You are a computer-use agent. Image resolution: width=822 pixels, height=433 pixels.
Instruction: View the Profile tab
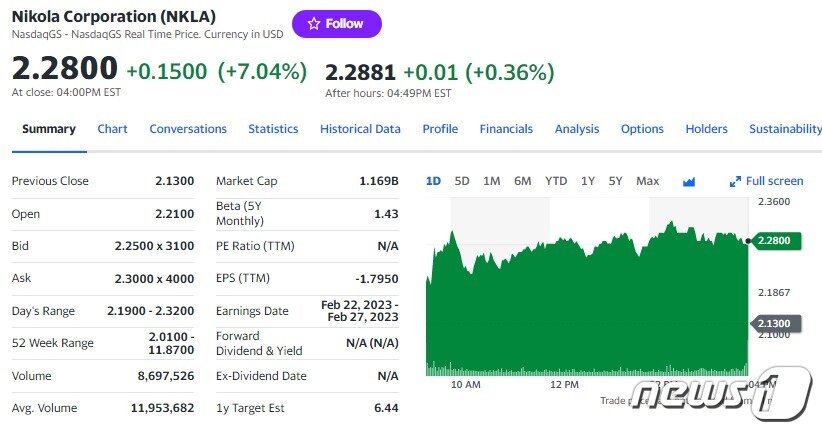coord(440,129)
